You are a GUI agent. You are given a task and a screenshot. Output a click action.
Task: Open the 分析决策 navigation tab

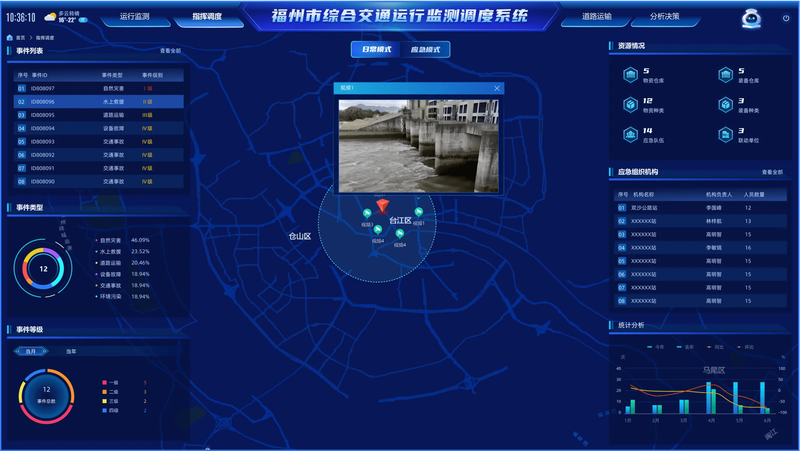click(664, 17)
